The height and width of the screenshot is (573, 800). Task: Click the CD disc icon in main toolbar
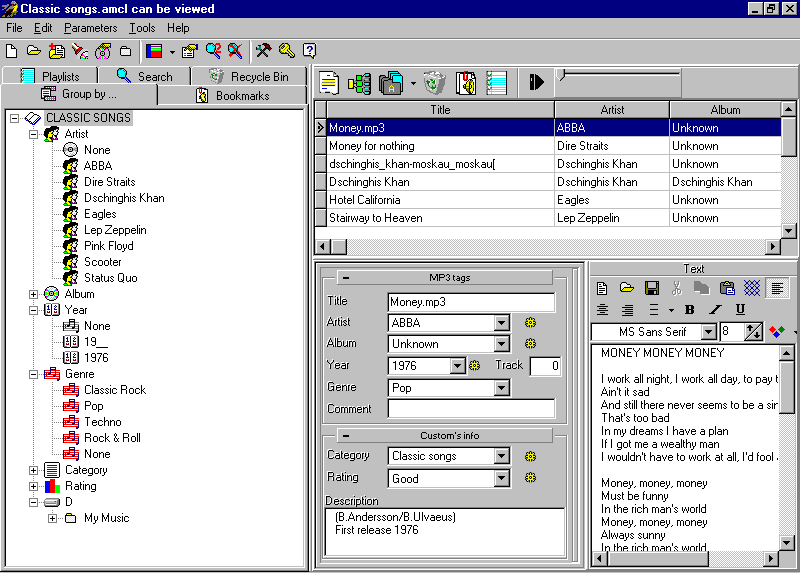coord(103,51)
